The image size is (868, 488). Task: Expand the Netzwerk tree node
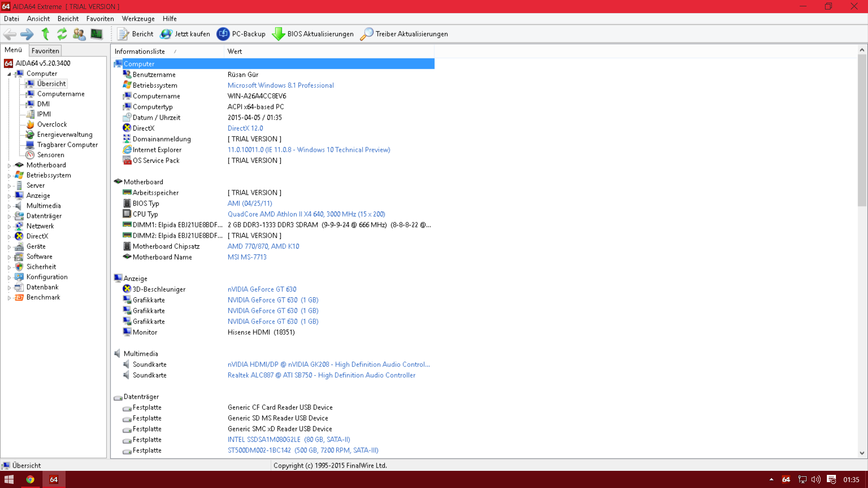9,226
